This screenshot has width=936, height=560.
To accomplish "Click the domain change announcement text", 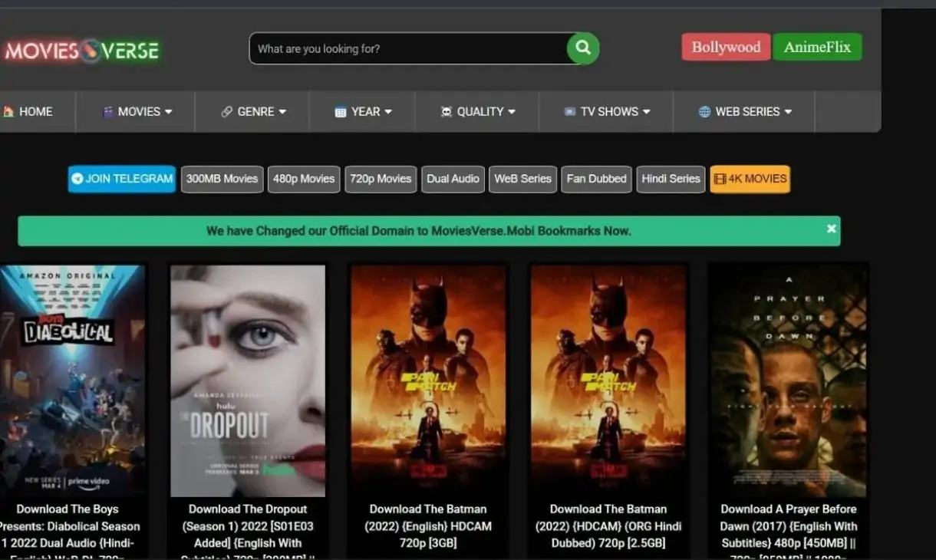I will pyautogui.click(x=418, y=231).
